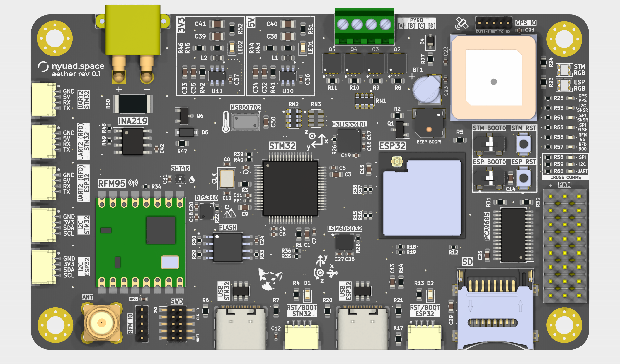Click the SHT45 sensor chip

point(180,179)
